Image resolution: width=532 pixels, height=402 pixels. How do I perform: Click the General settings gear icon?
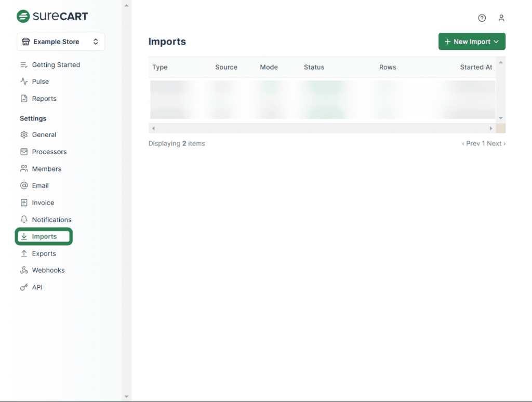pyautogui.click(x=24, y=135)
